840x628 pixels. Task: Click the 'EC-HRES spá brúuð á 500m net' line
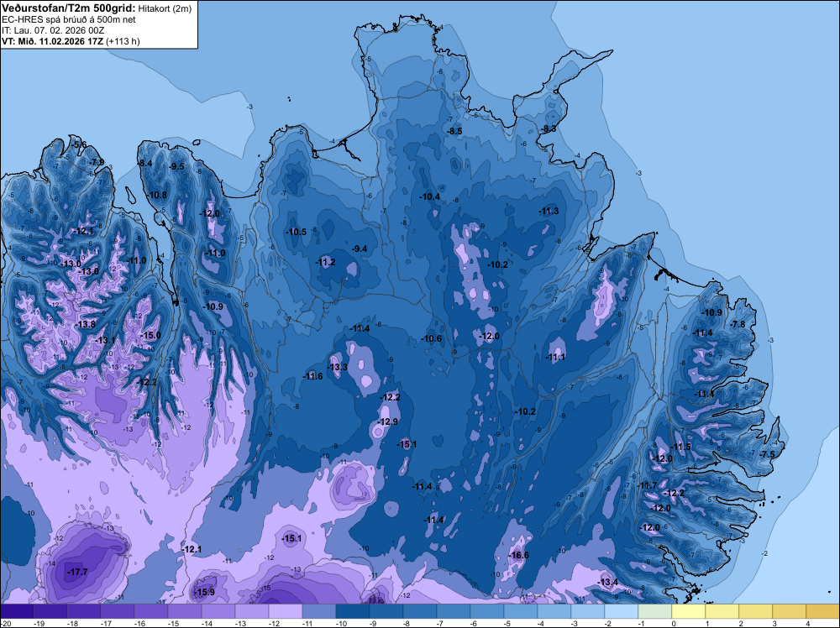(x=69, y=19)
